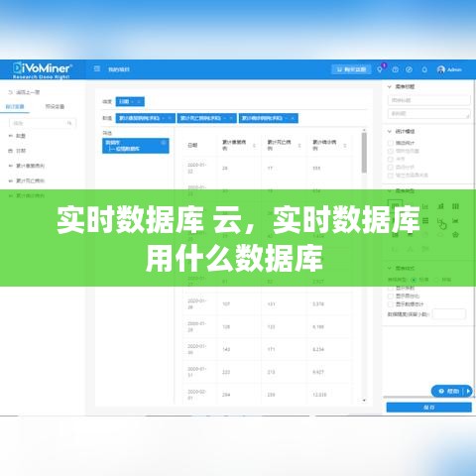Open dropdown arrow on the 日期 dimension tag
The height and width of the screenshot is (476, 476).
point(132,102)
